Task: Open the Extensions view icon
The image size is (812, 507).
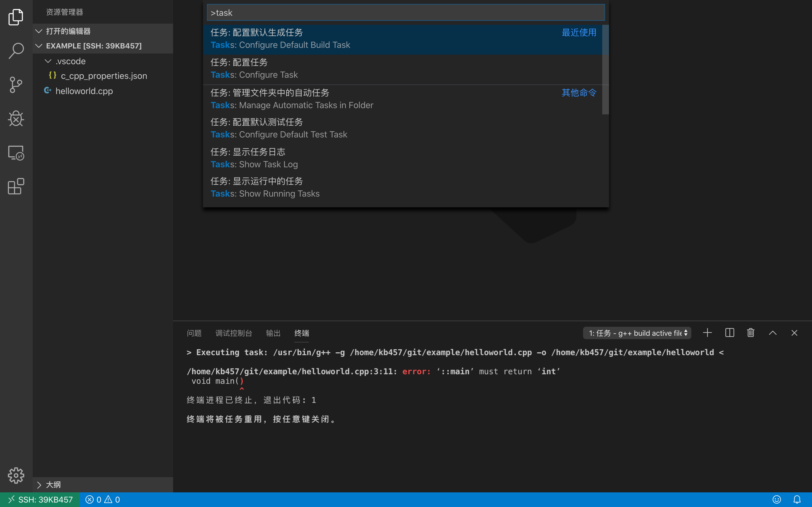Action: (x=16, y=186)
